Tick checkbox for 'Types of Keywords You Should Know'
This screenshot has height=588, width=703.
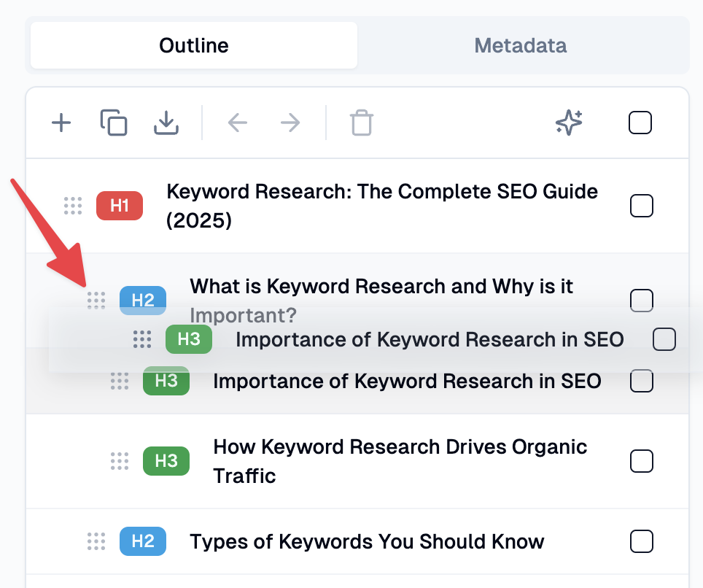(x=641, y=541)
